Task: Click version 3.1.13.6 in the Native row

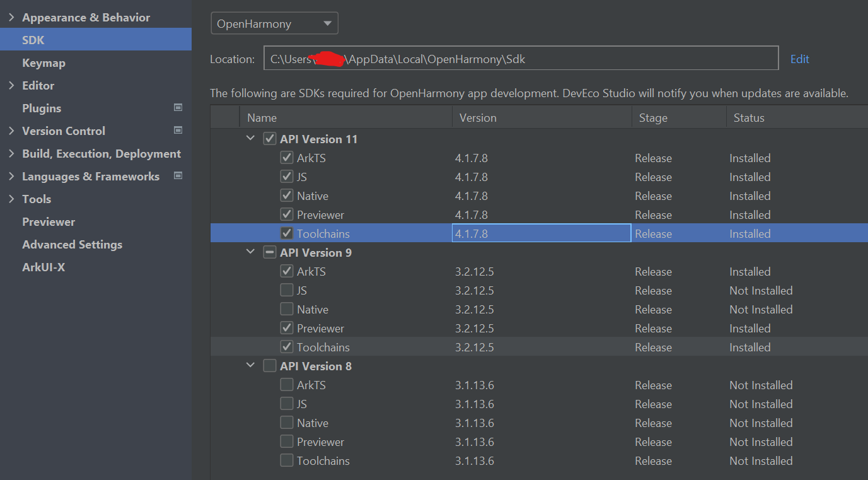Action: point(475,423)
